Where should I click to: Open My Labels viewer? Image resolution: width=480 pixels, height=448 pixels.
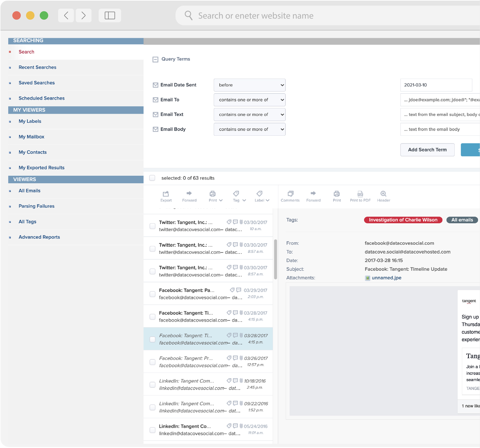[x=30, y=121]
